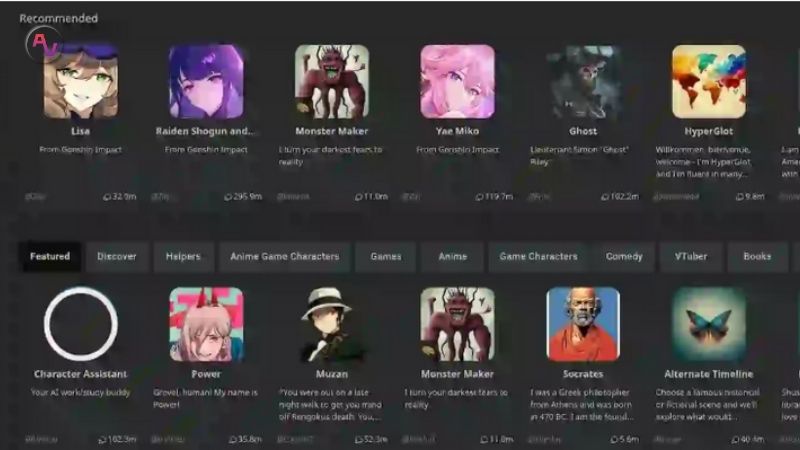
Task: Open the Books tab
Action: click(x=757, y=257)
